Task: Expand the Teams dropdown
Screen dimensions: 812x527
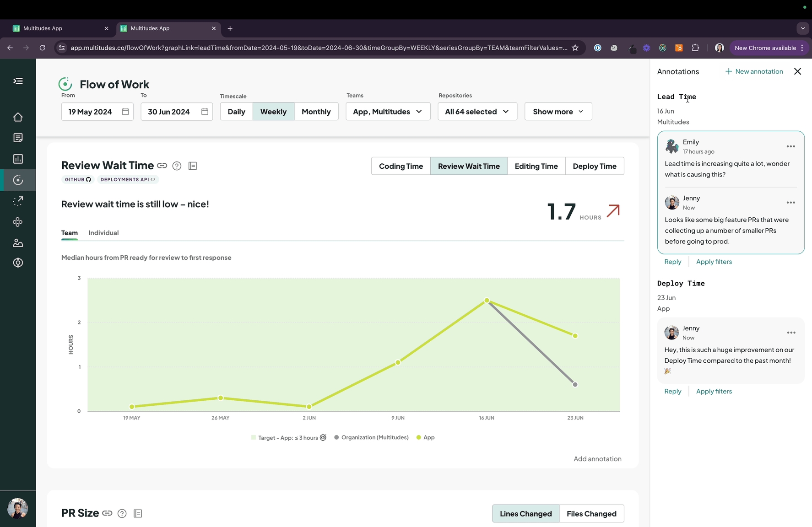Action: click(388, 112)
